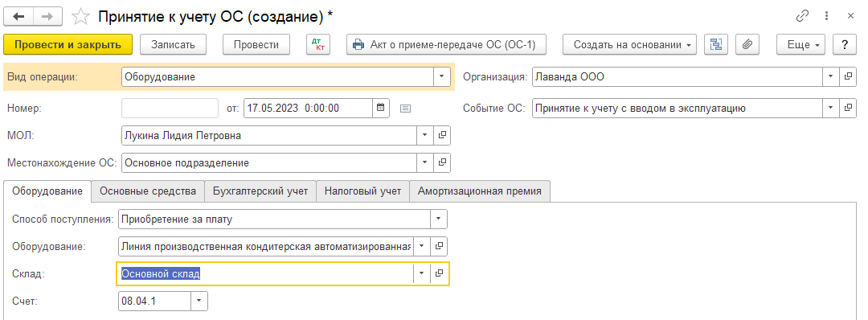The width and height of the screenshot is (868, 320).
Task: Click Провести и закрыть button
Action: point(68,45)
